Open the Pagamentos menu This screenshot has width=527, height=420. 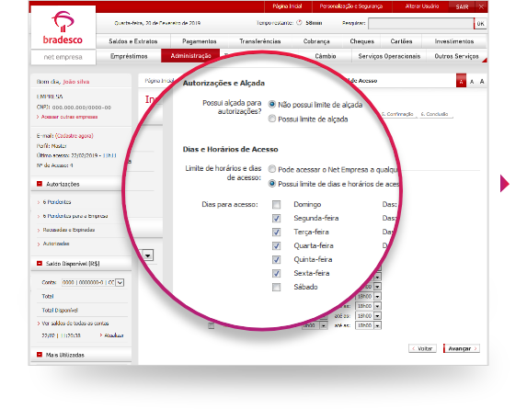[x=200, y=41]
